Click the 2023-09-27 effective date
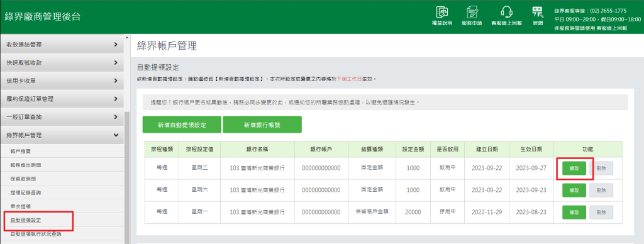 [531, 169]
